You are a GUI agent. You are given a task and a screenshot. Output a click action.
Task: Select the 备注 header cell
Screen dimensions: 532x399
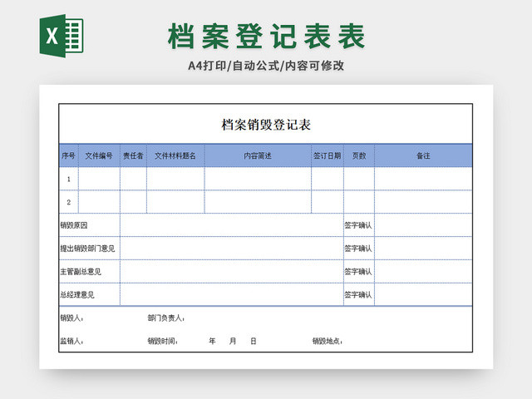(423, 155)
